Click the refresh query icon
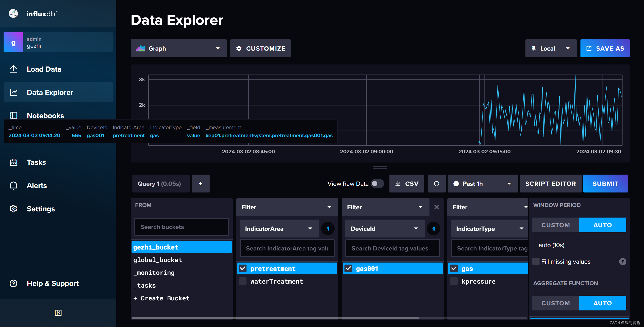Screen dimensions: 644x327 (436, 183)
